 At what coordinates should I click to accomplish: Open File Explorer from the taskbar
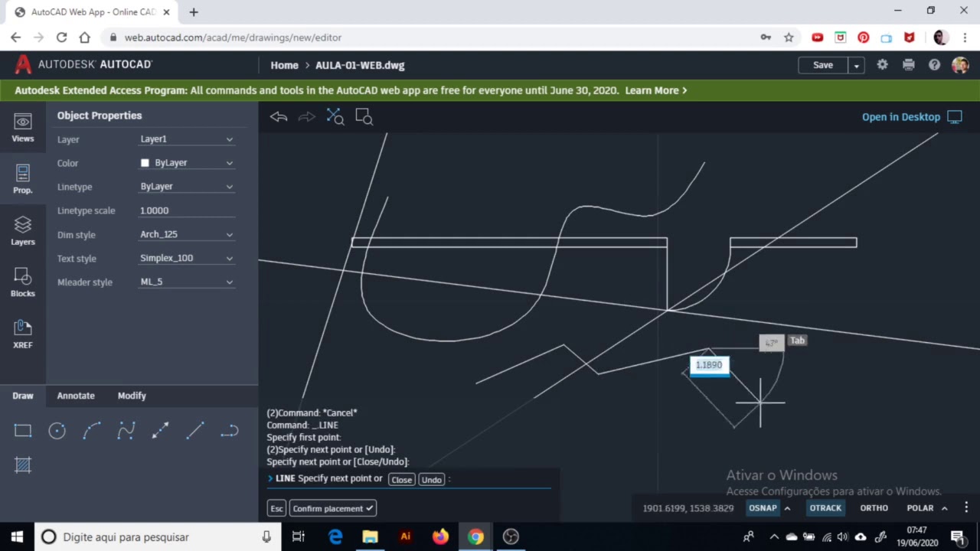pyautogui.click(x=370, y=536)
